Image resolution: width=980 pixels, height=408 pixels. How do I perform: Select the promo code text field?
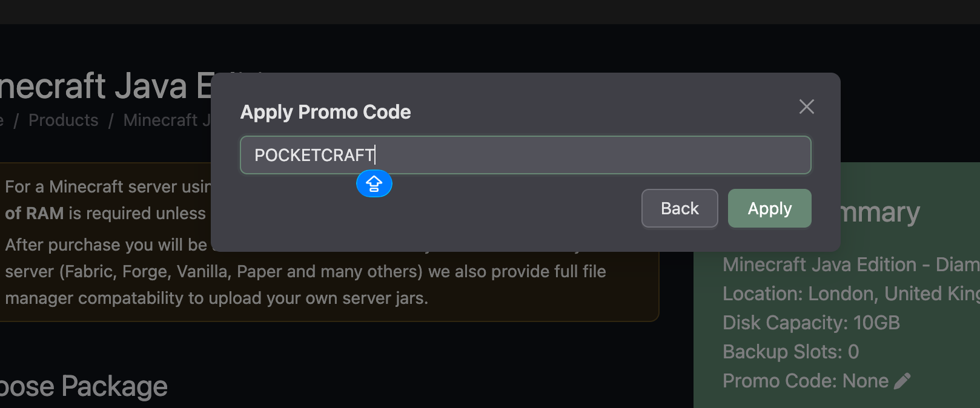[x=526, y=155]
